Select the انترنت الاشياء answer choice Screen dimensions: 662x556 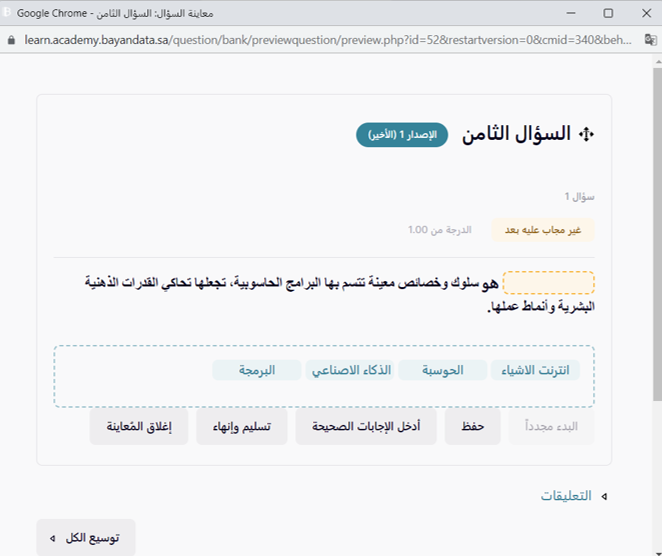pos(534,371)
